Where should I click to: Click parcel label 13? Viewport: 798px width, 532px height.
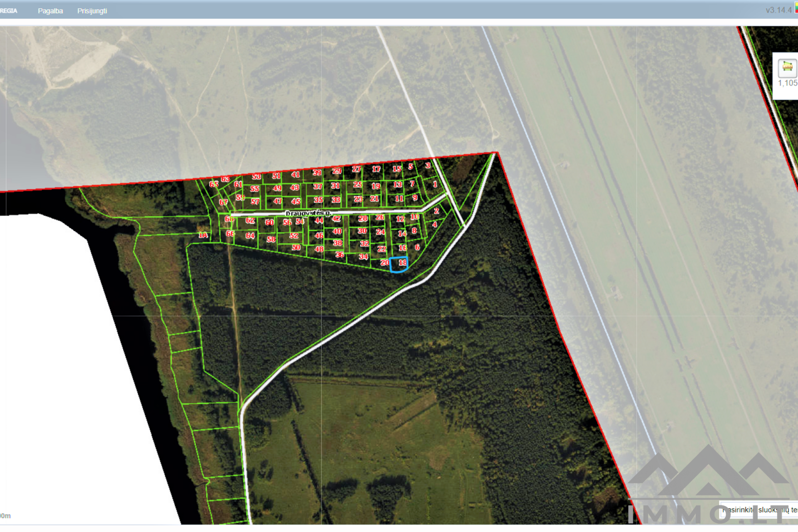pyautogui.click(x=398, y=185)
